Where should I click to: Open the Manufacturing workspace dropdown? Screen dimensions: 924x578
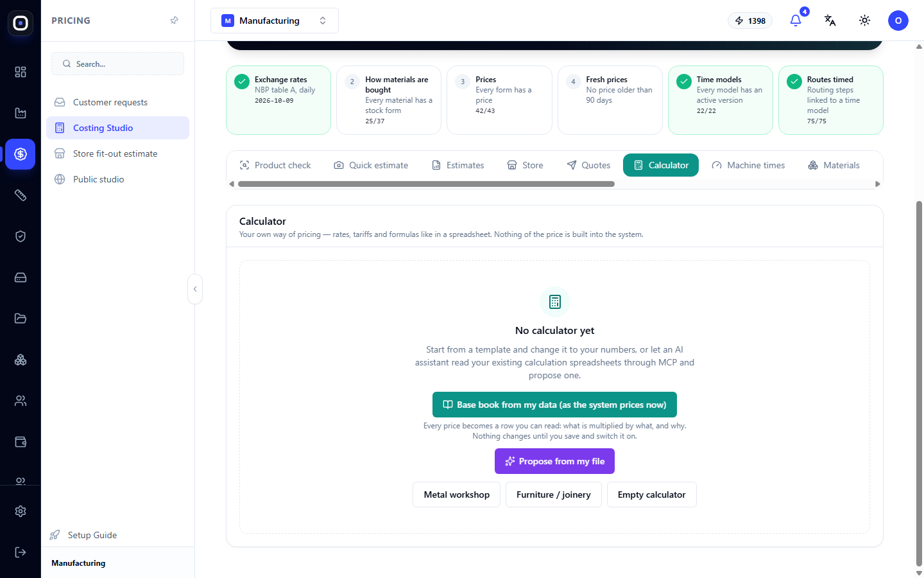(x=275, y=21)
